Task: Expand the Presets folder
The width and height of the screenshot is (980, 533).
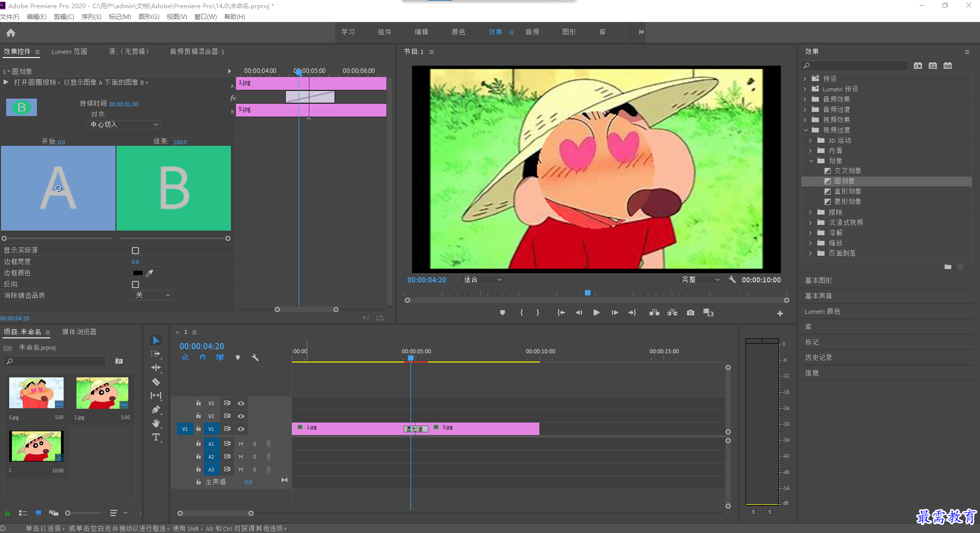Action: click(805, 79)
